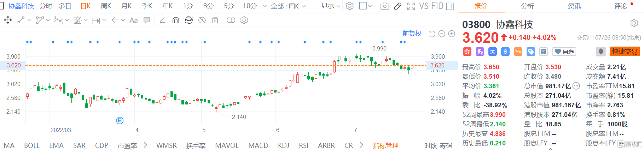Select the polygon shape drawing tool
This screenshot has height=150, width=644.
[x=40, y=20]
